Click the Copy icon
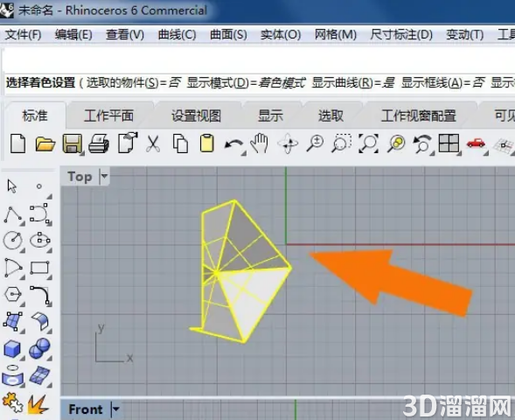This screenshot has height=420, width=515. [180, 143]
